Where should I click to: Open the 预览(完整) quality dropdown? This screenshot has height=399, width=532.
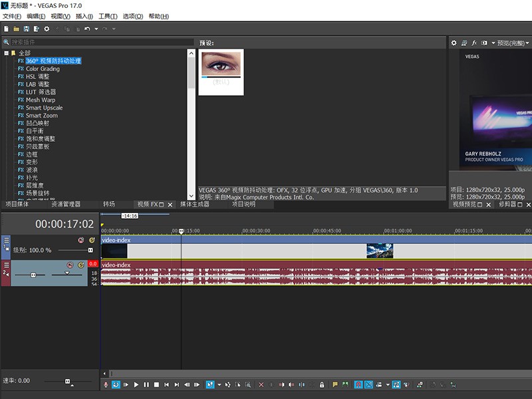click(512, 43)
